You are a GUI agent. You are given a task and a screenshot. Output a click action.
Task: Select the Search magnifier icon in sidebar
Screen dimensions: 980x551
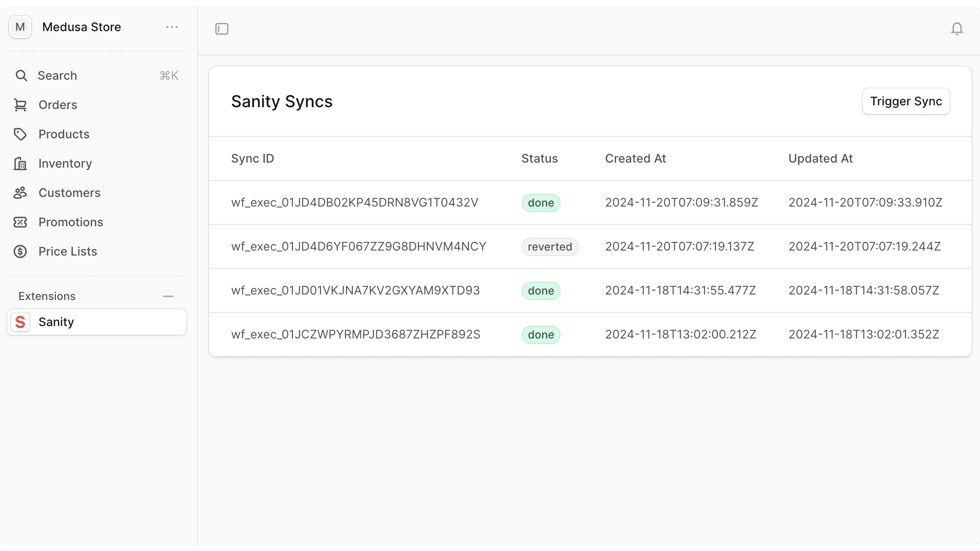[22, 75]
